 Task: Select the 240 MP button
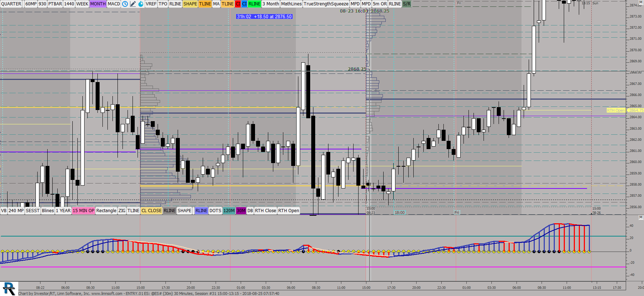[16, 211]
